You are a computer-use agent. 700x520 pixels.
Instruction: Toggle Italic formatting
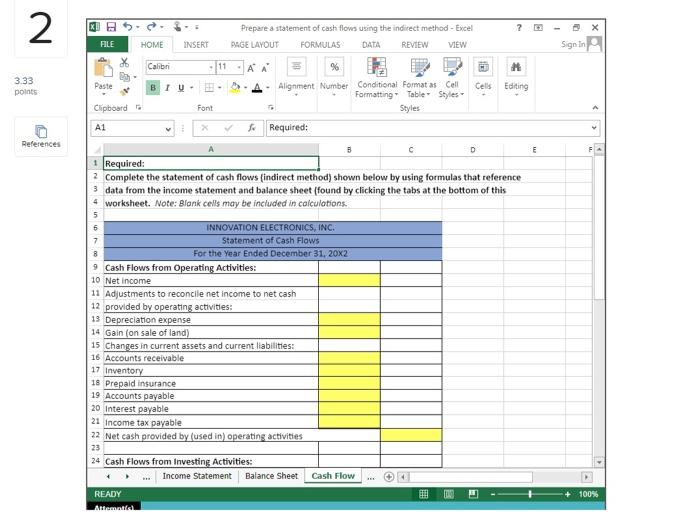167,87
